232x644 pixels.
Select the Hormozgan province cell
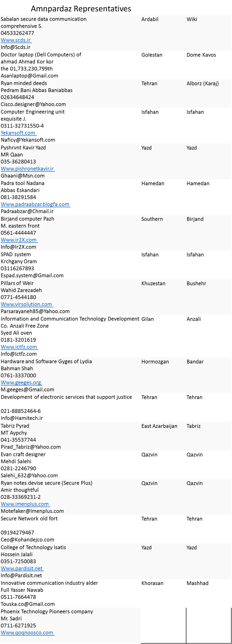coord(155,362)
